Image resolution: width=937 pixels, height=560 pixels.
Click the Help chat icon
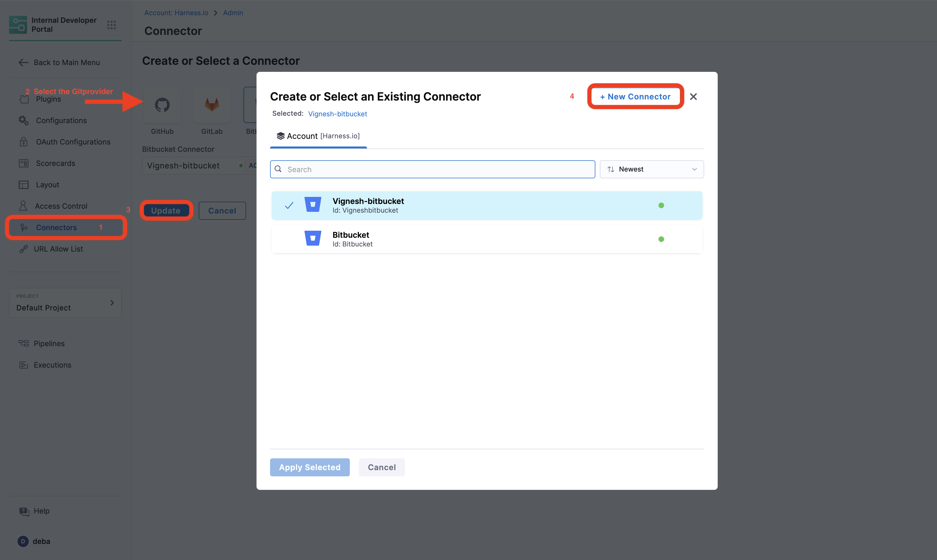(x=24, y=511)
